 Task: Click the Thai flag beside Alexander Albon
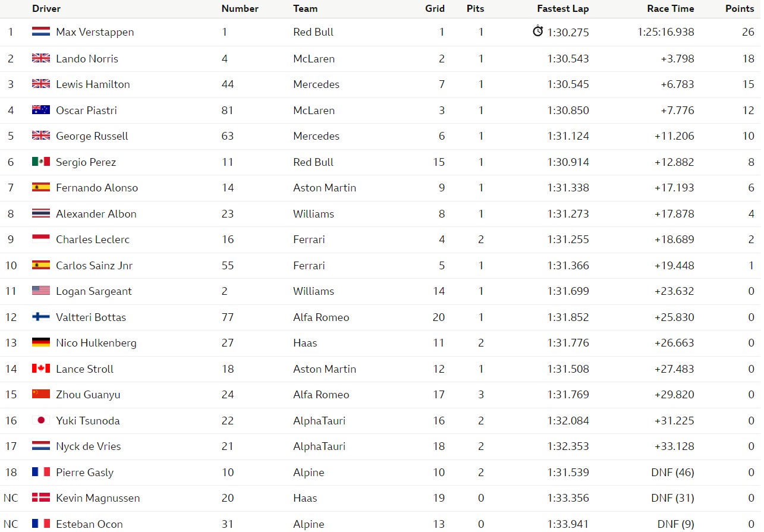coord(41,213)
